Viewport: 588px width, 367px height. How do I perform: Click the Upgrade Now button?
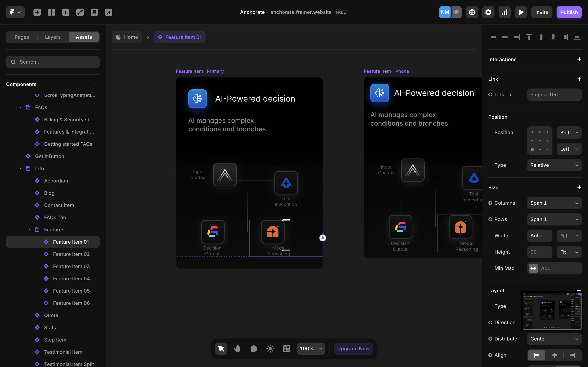click(x=353, y=349)
